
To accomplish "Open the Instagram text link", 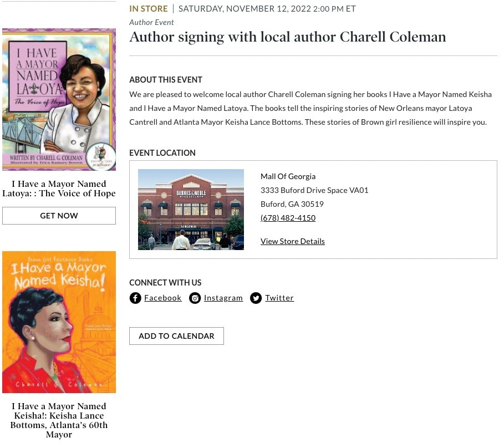I will point(223,298).
